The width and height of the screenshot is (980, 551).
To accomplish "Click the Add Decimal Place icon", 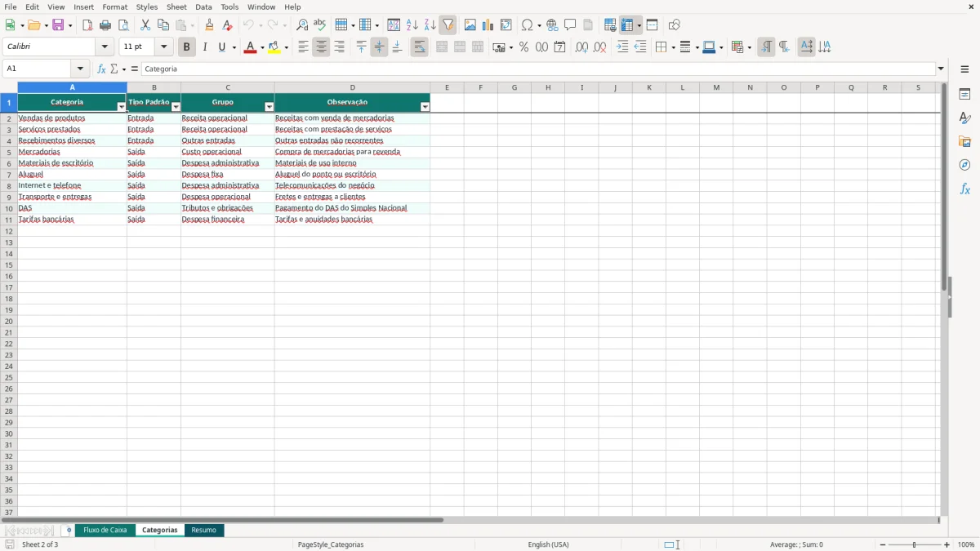I will point(581,47).
